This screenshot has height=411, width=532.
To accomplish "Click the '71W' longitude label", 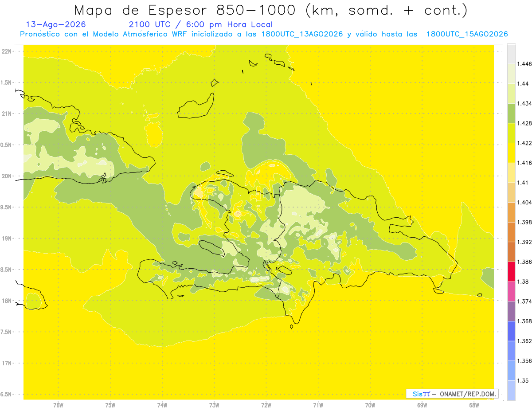I will coord(318,405).
